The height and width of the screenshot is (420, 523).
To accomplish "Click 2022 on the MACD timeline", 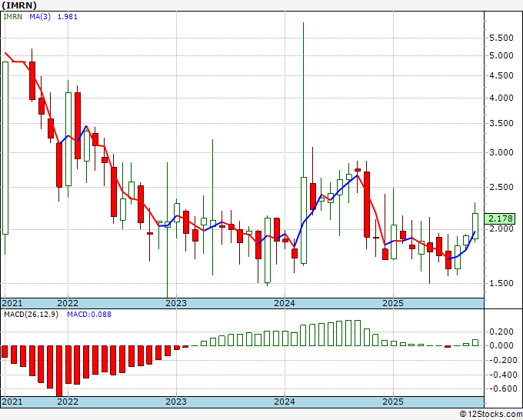I will (68, 402).
